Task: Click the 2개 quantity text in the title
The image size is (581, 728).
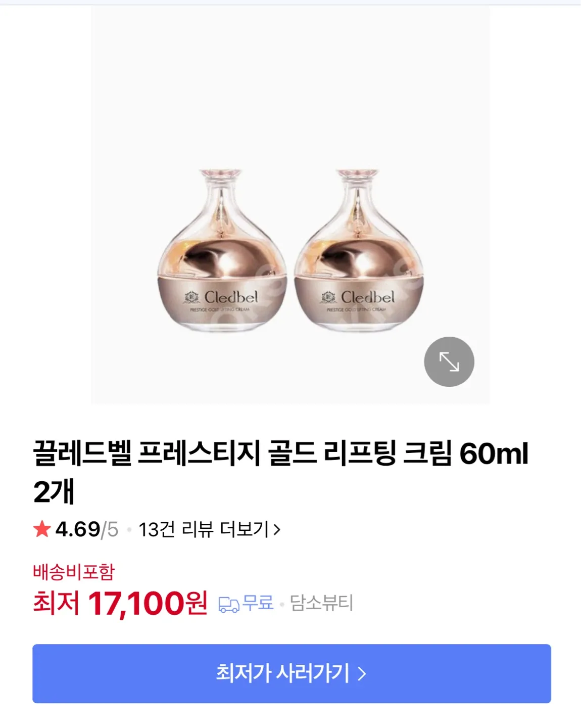Action: [x=54, y=491]
